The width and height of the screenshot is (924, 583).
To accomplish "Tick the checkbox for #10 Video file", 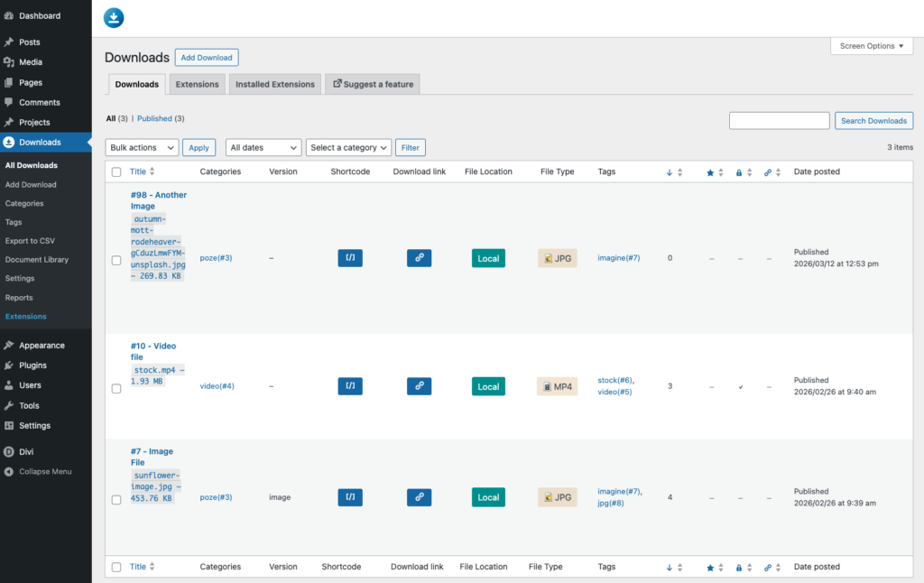I will pyautogui.click(x=115, y=389).
